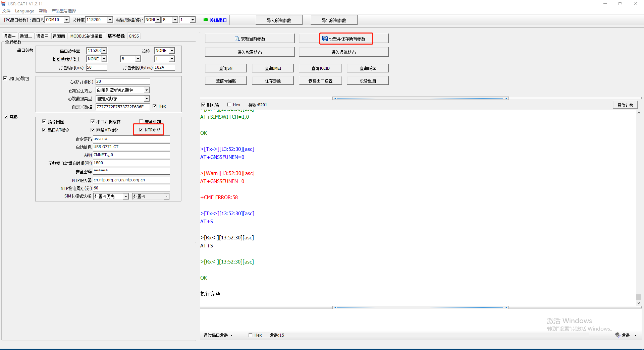
Task: Toggle the 时间戳 checkbox in log panel
Action: [x=203, y=105]
